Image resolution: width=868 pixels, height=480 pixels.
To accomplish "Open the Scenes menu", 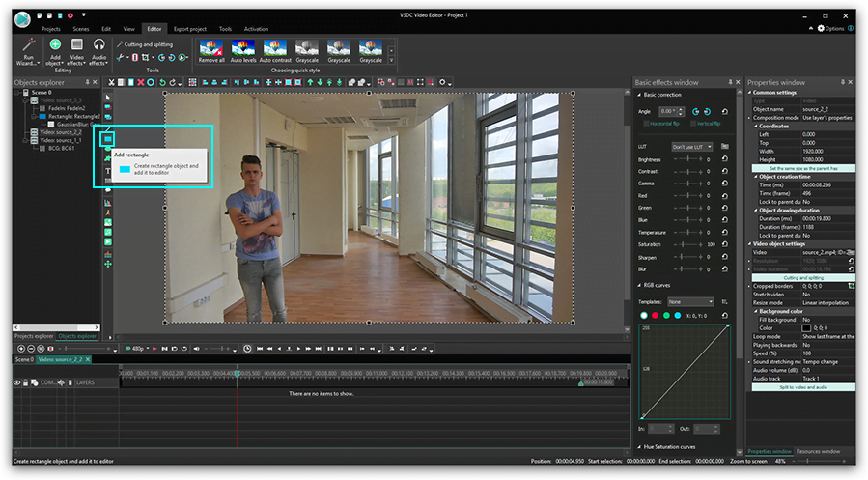I will coord(81,29).
